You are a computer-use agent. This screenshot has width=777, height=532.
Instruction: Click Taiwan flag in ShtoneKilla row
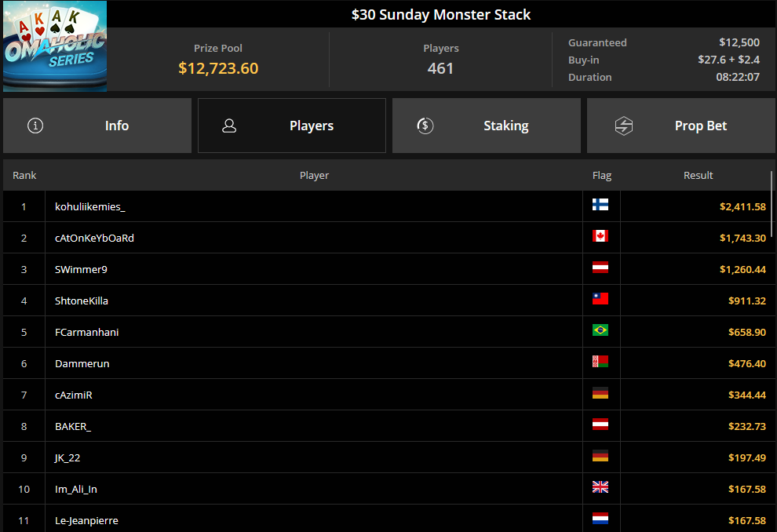point(600,299)
